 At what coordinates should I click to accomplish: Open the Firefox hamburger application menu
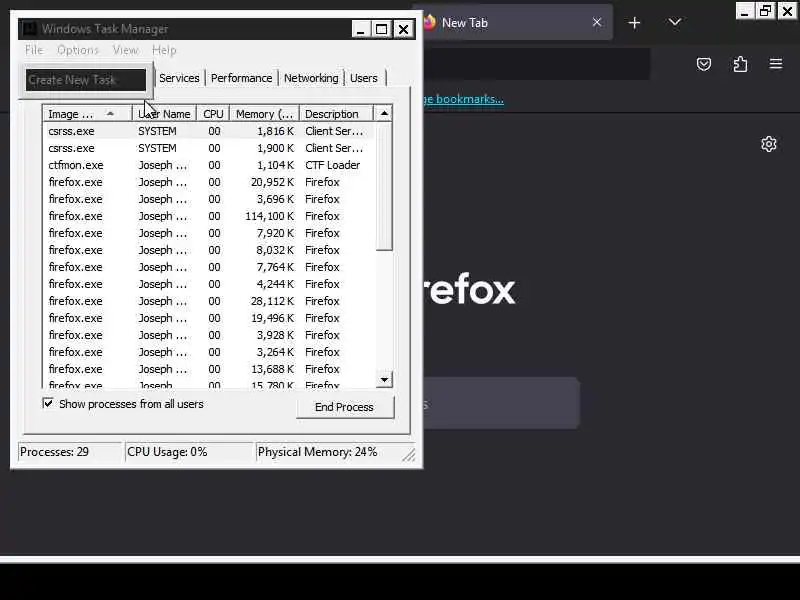[776, 64]
